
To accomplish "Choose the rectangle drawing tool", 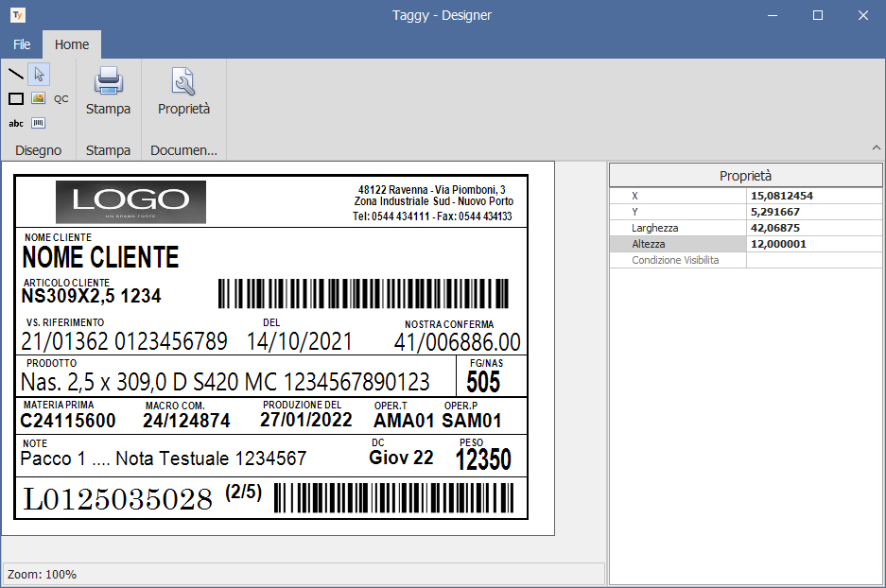I will [x=15, y=98].
